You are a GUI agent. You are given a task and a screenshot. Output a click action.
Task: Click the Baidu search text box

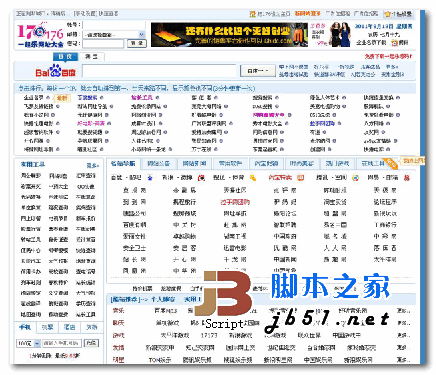(x=159, y=71)
